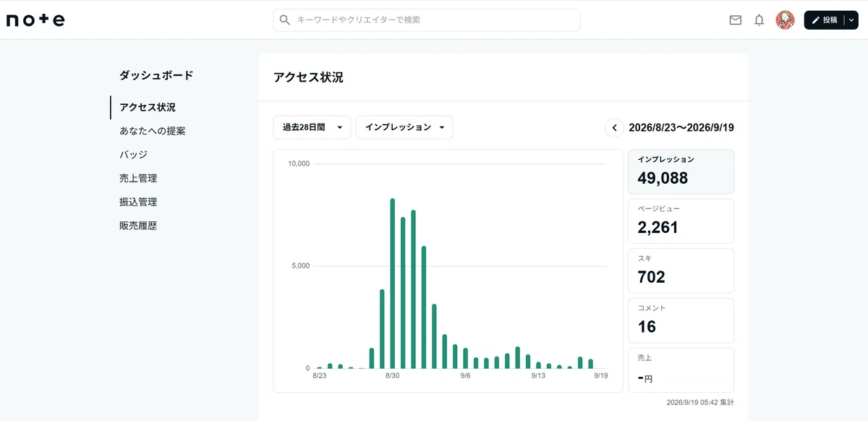Select the インプレッション 49,088 card
868x421 pixels.
pyautogui.click(x=681, y=171)
